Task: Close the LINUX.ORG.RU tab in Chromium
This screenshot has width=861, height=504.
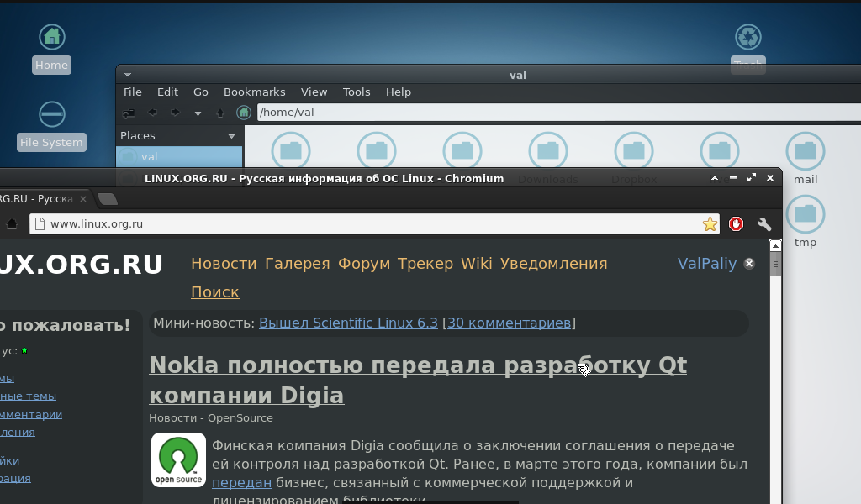Action: click(83, 199)
